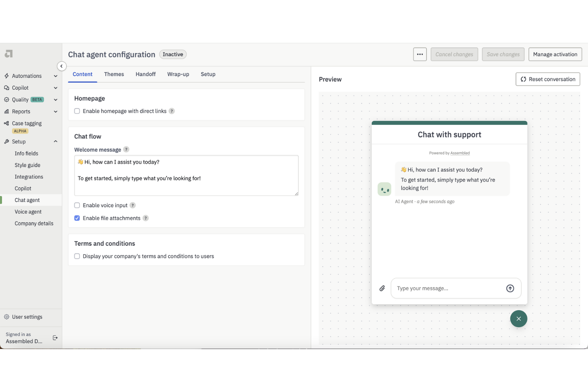Collapse the left navigation panel
The height and width of the screenshot is (392, 588).
[x=62, y=66]
